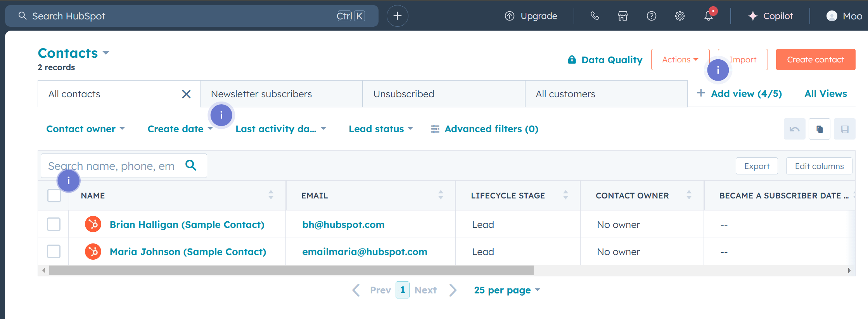
Task: Open the Lead status filter
Action: 381,129
